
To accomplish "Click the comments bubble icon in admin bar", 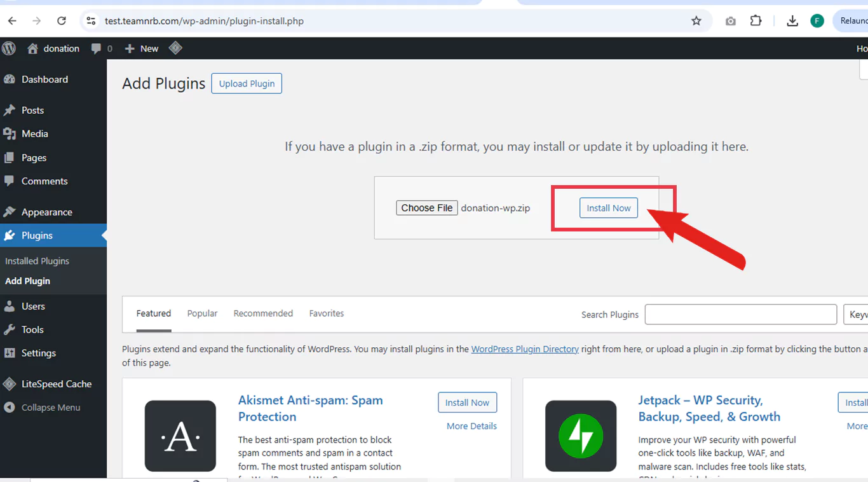I will [96, 48].
